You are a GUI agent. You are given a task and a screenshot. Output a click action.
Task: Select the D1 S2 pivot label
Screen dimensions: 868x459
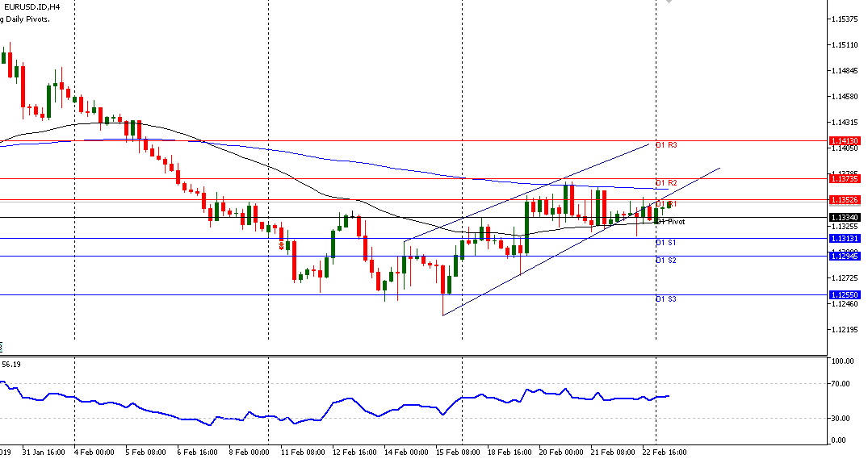pyautogui.click(x=666, y=261)
